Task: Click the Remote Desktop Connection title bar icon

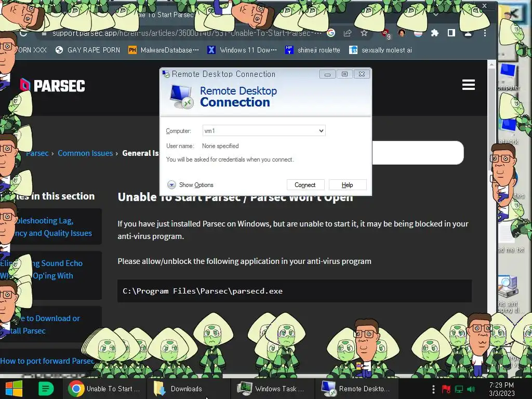Action: click(166, 74)
